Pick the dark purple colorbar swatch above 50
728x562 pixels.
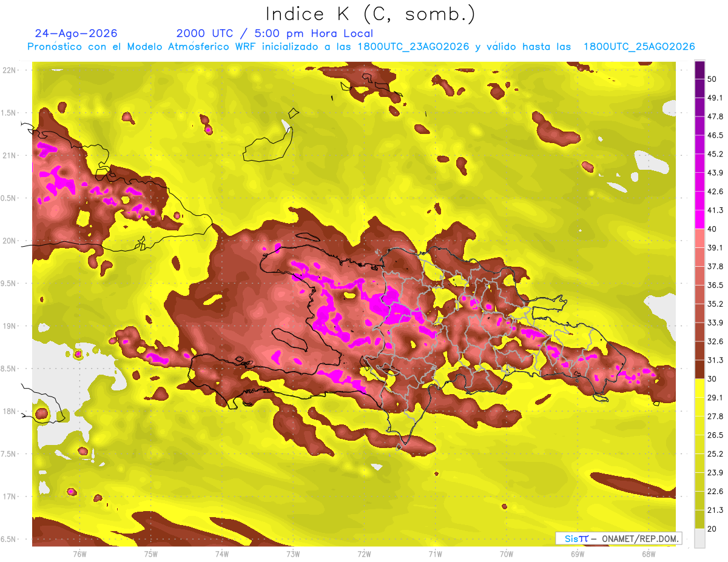[699, 70]
